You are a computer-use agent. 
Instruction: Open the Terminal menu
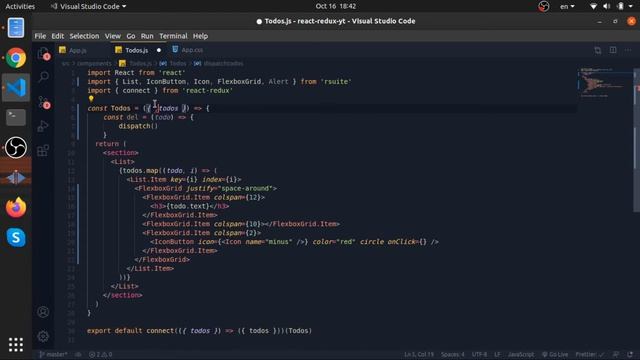pyautogui.click(x=173, y=36)
